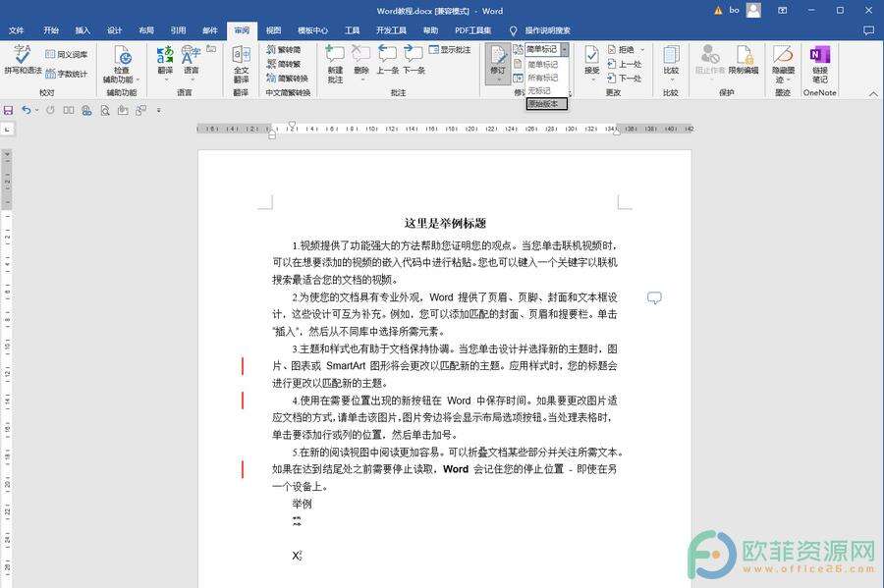
Task: Toggle 修订 track changes
Action: (x=498, y=60)
